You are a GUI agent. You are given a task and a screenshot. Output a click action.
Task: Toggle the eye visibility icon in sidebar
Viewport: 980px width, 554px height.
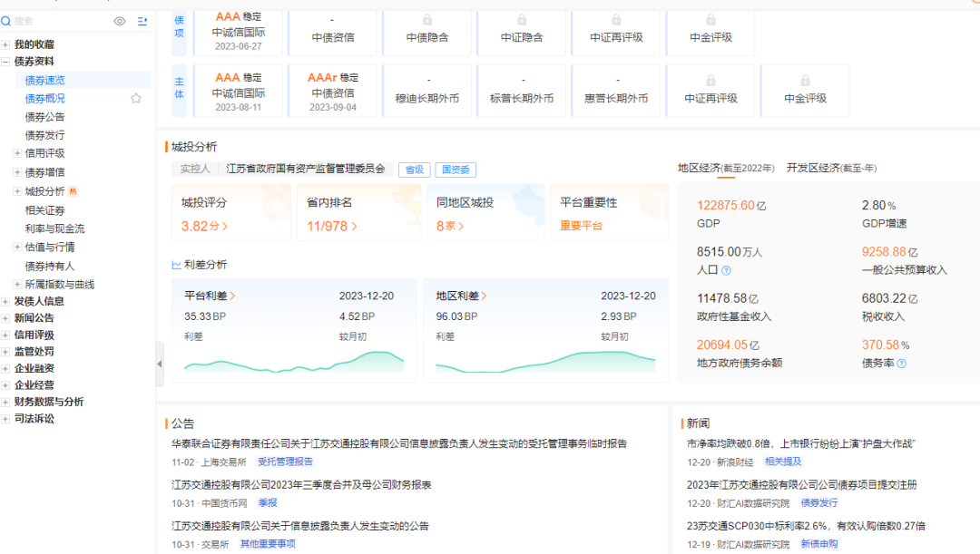[120, 21]
